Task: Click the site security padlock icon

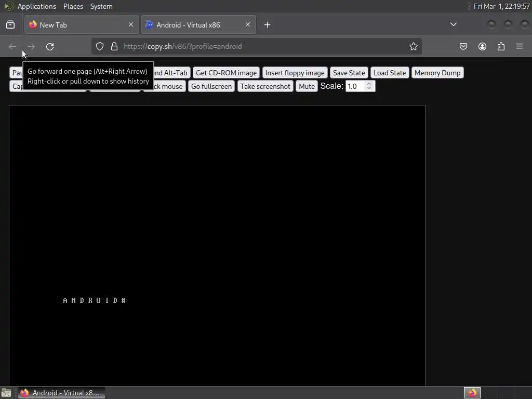Action: 114,46
